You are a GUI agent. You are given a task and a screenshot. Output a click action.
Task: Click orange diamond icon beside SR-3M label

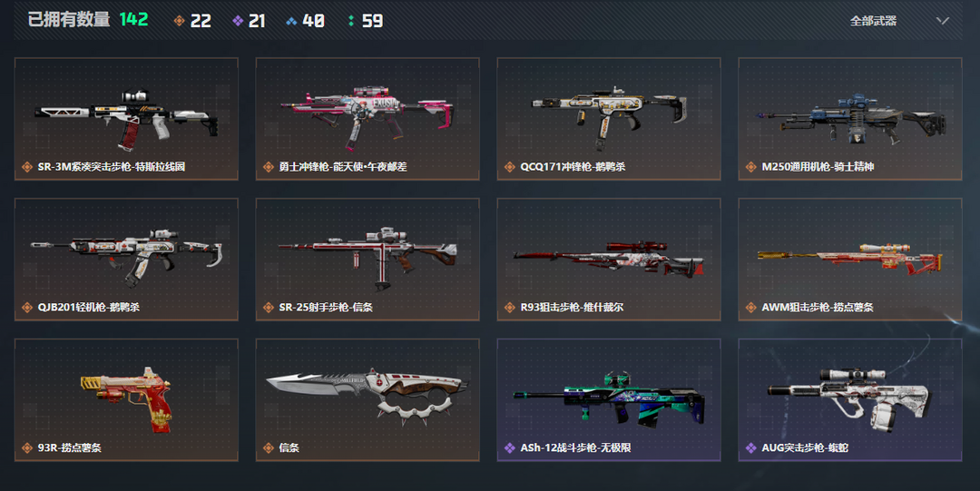pos(27,167)
